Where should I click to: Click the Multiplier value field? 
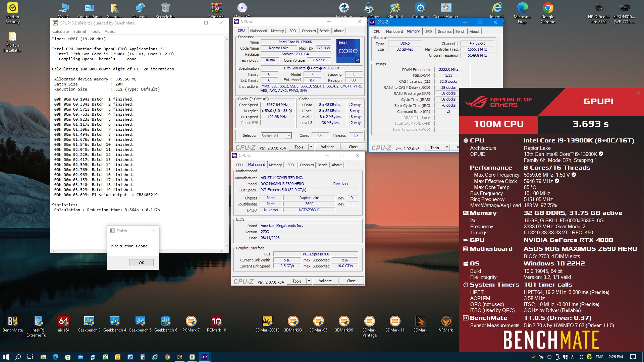277,111
